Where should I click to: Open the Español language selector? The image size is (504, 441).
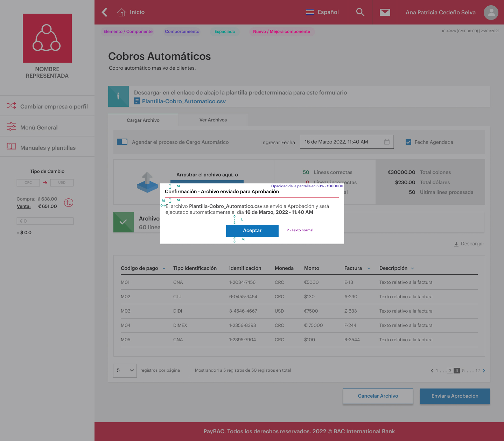tap(322, 12)
